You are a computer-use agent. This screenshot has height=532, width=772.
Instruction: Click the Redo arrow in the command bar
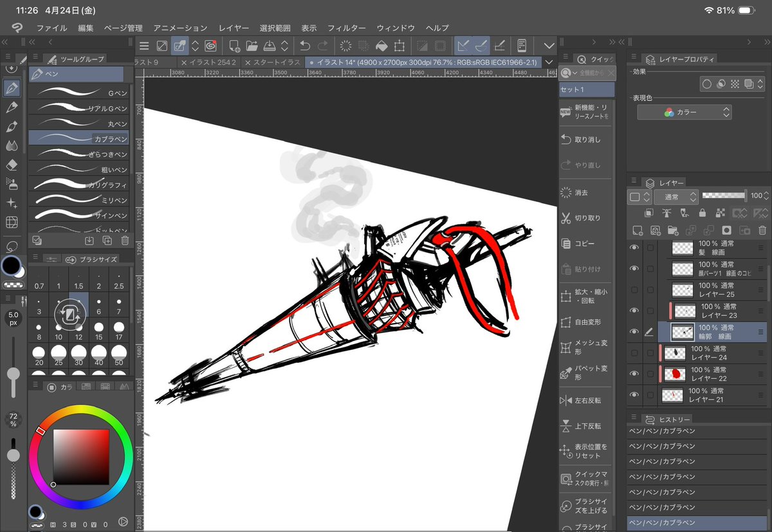click(323, 46)
